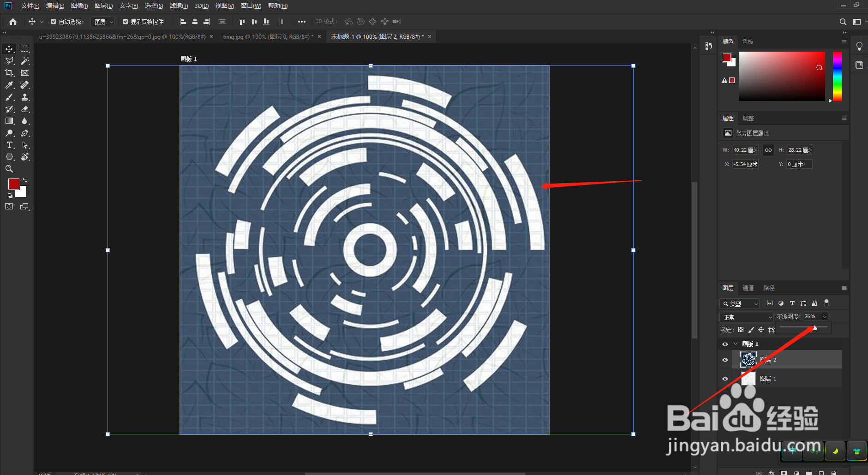
Task: Open the opacity slider dropdown arrow
Action: tap(825, 316)
